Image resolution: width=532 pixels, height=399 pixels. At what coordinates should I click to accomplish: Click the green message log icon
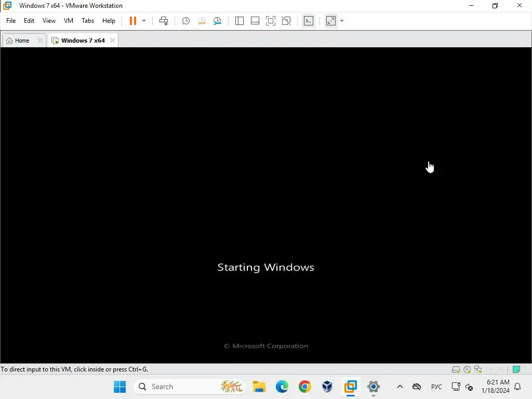[516, 369]
